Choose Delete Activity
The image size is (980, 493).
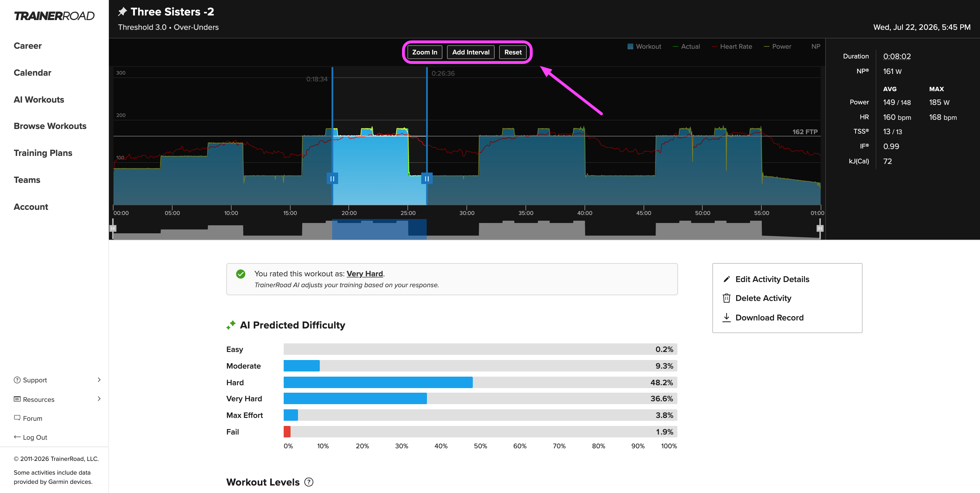coord(763,298)
